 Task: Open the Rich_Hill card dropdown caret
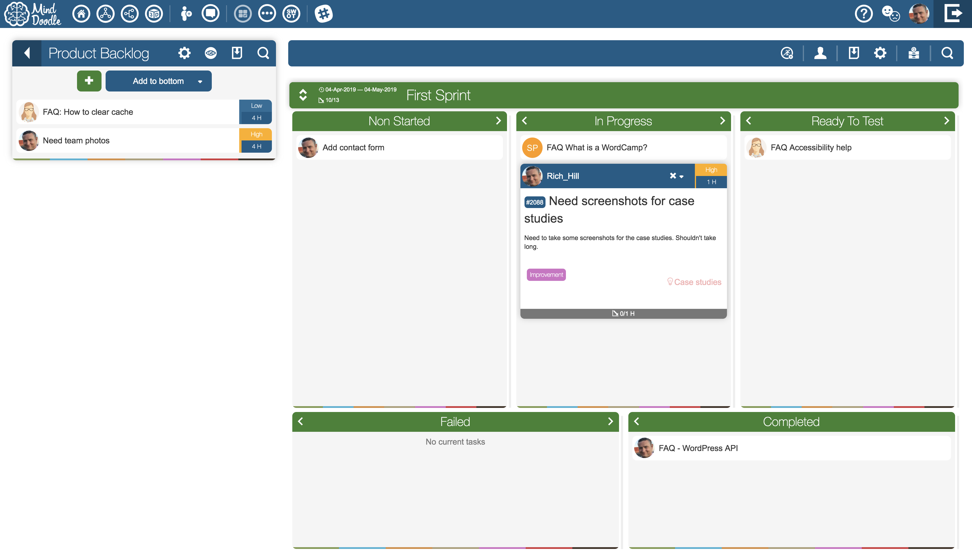(681, 177)
